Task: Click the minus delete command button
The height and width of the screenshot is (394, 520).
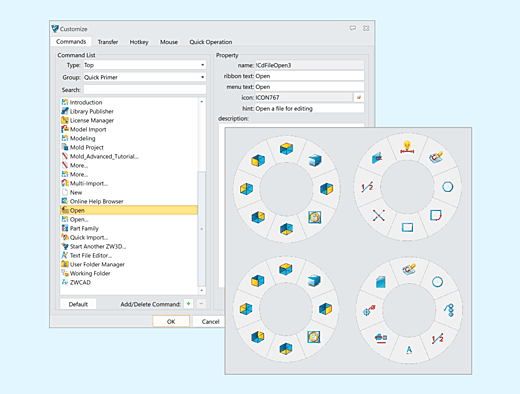Action: 201,304
